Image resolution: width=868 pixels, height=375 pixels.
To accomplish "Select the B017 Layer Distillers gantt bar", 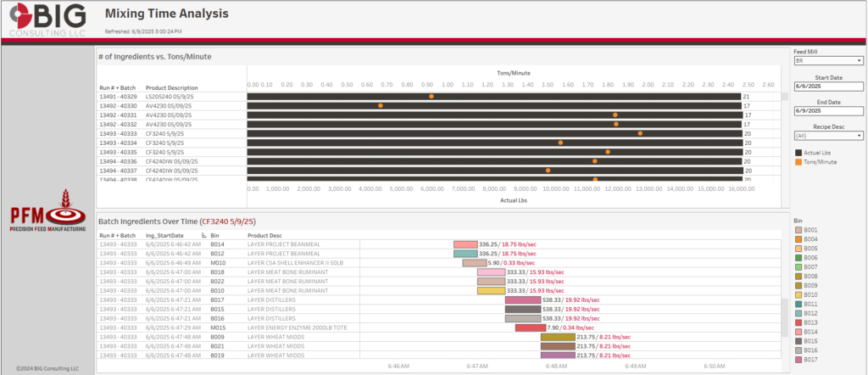I will point(522,299).
